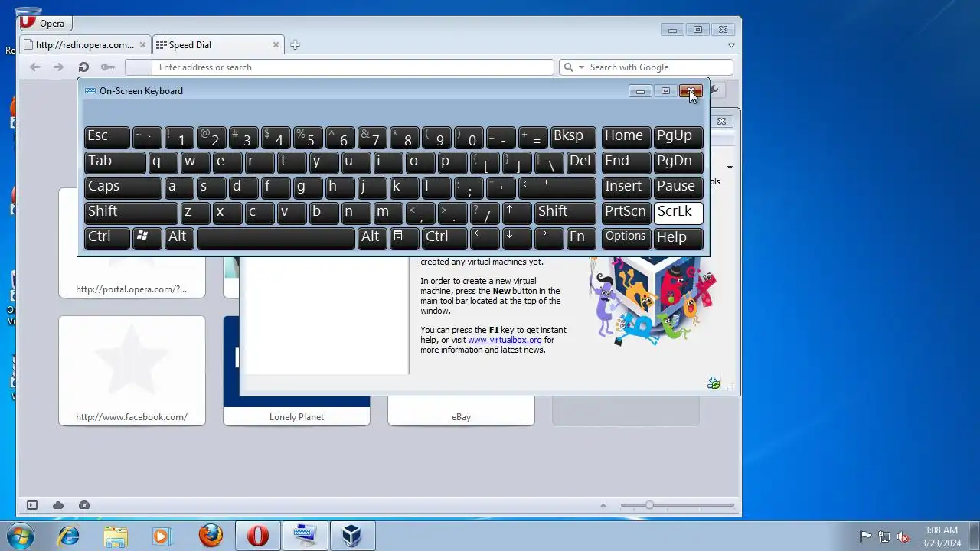980x551 pixels.
Task: Tap the up arrow key
Action: click(x=517, y=212)
